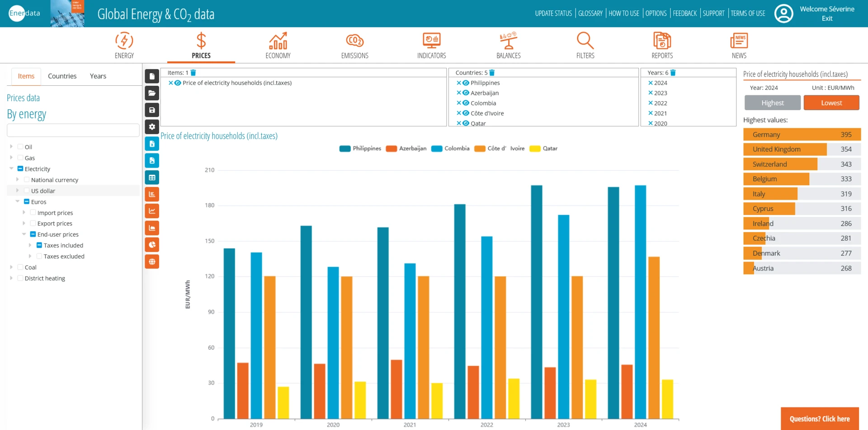
Task: Show the pie chart visualization
Action: click(152, 244)
